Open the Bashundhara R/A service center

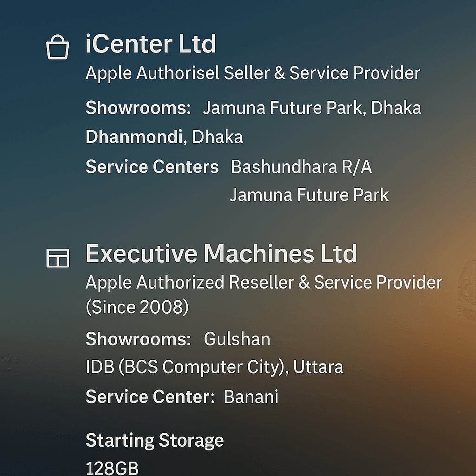pos(301,167)
